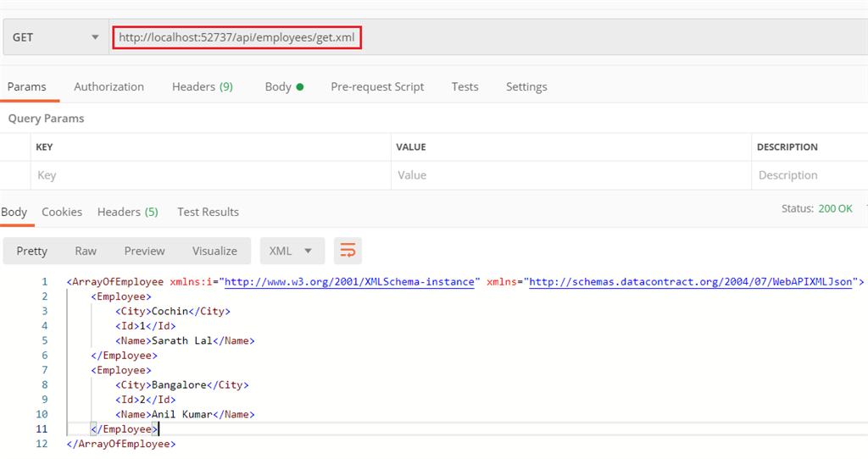View the Test Results tab
The height and width of the screenshot is (459, 868).
coord(208,212)
